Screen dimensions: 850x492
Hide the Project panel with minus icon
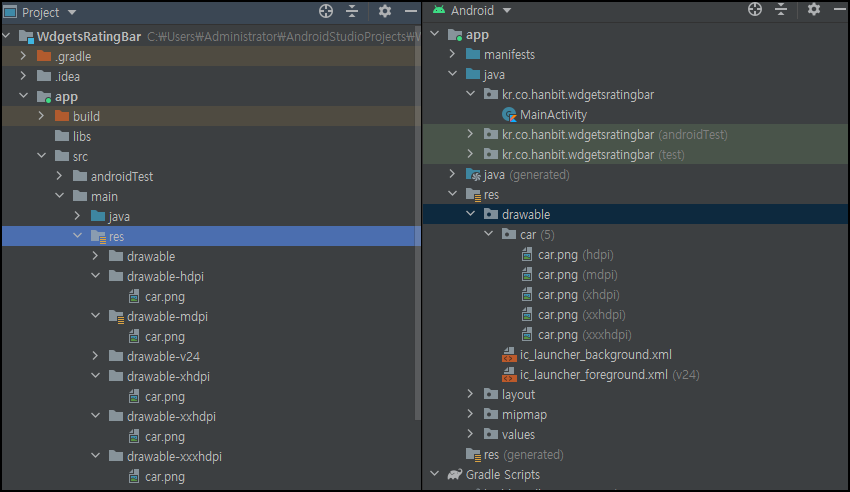(411, 11)
